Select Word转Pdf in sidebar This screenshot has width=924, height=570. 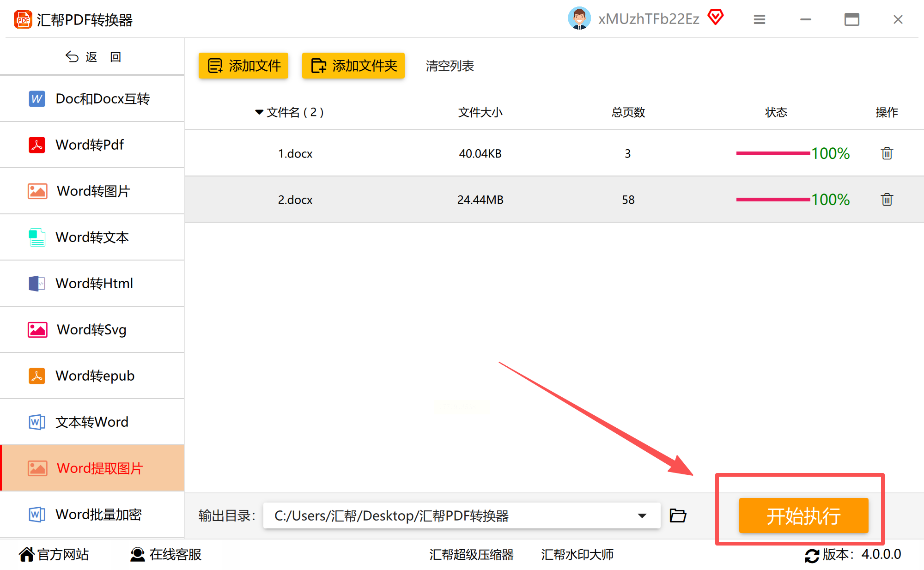click(90, 145)
